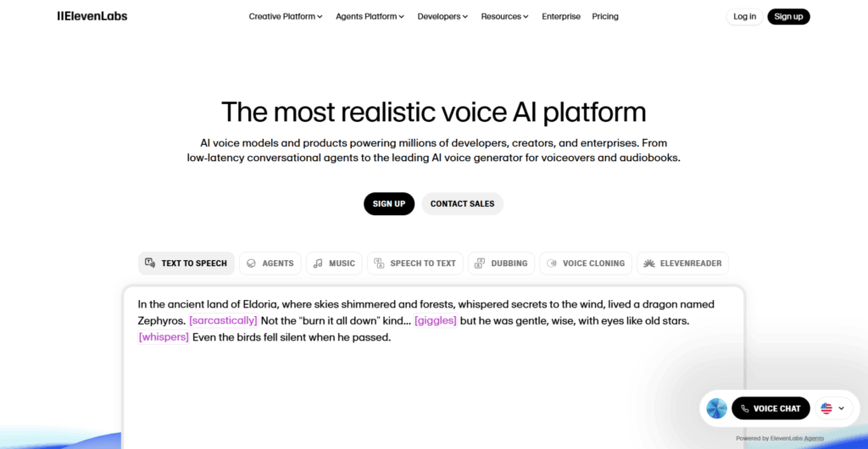Click the black SIGN UP hero button
This screenshot has width=868, height=449.
point(389,203)
